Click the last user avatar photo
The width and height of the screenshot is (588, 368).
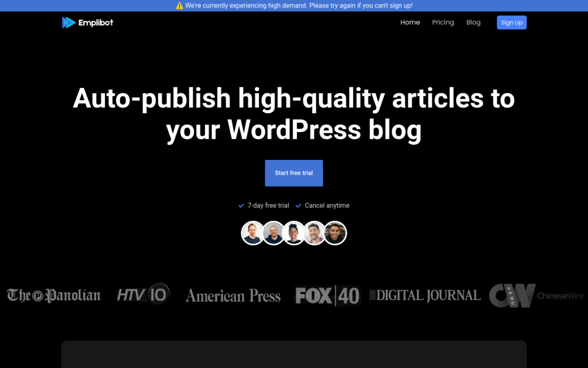(x=335, y=233)
